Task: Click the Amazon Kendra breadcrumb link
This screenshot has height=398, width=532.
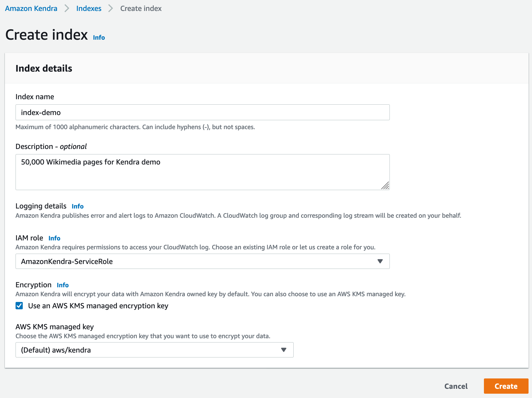Action: pos(31,8)
